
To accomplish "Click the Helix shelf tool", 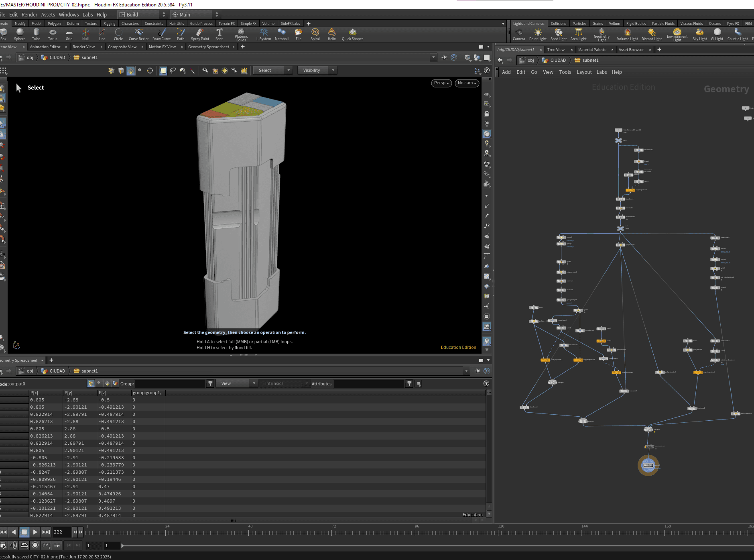I will [331, 34].
